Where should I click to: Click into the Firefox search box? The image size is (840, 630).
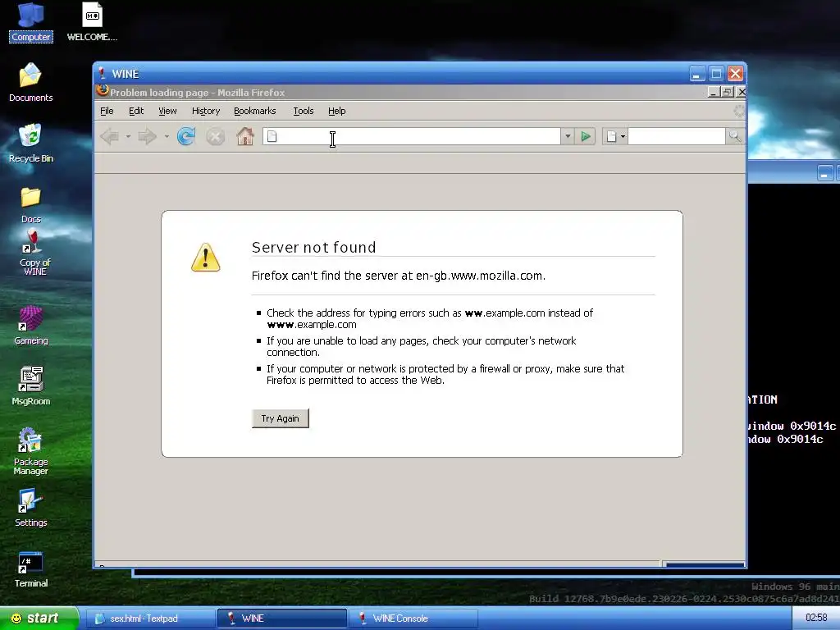[x=677, y=137]
